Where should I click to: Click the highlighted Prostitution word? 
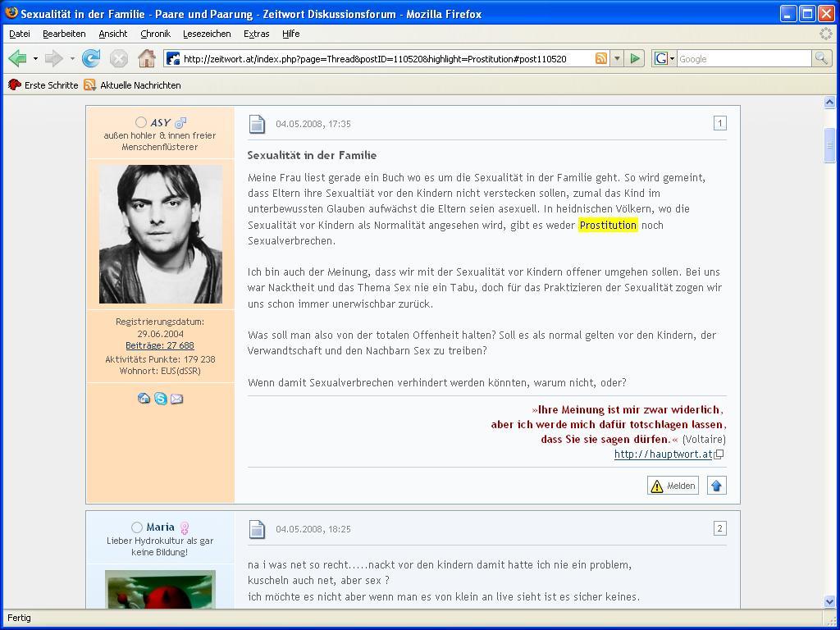click(608, 225)
